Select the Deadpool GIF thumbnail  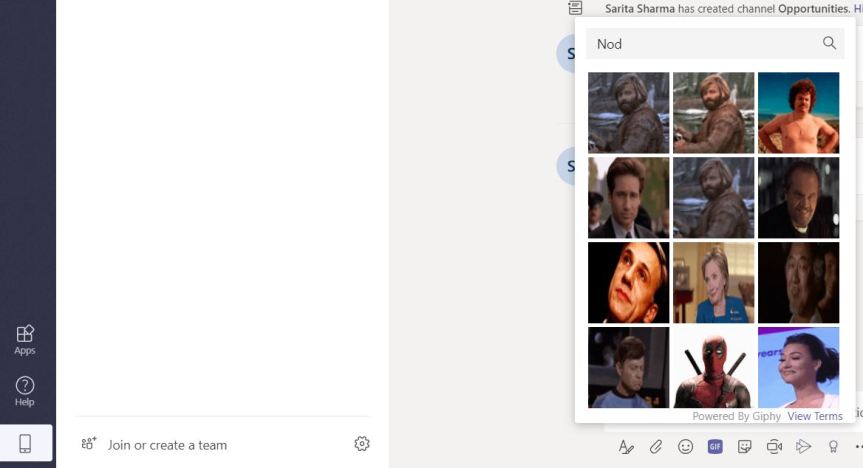(713, 367)
